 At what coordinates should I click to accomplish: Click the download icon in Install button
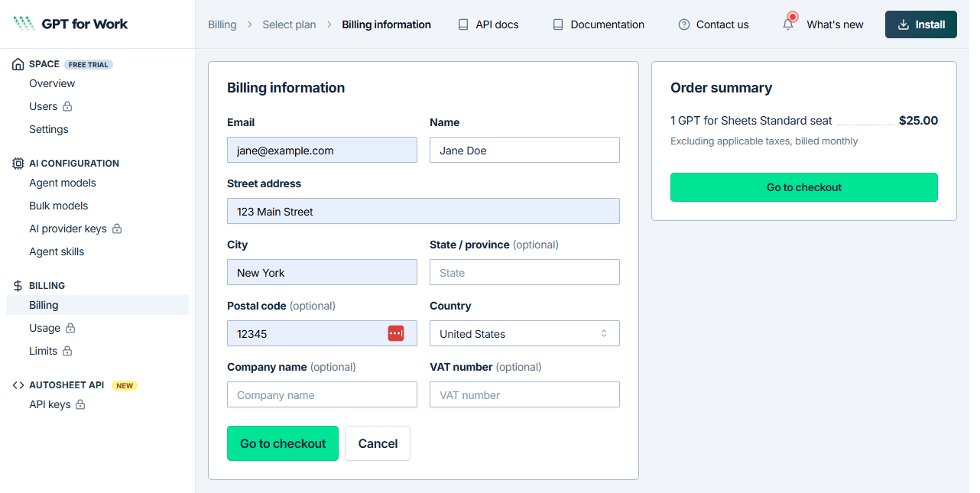(x=904, y=24)
